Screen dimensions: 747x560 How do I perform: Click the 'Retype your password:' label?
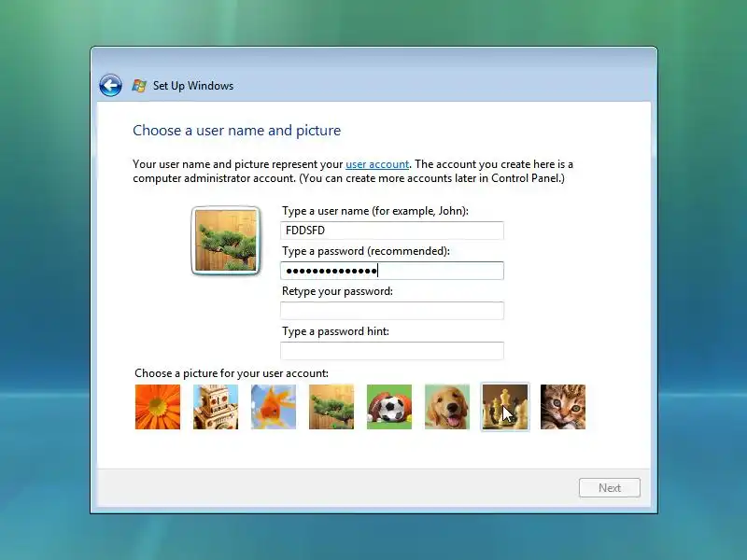(337, 291)
